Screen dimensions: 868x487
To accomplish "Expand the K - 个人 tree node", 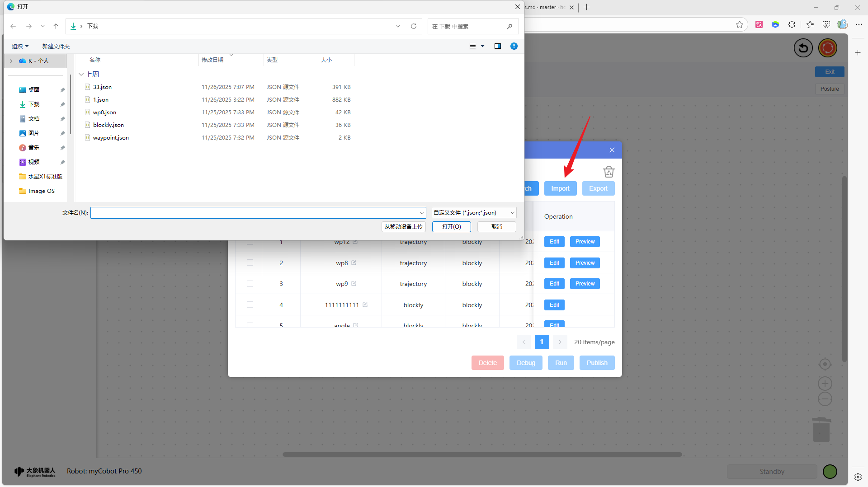I will click(11, 61).
